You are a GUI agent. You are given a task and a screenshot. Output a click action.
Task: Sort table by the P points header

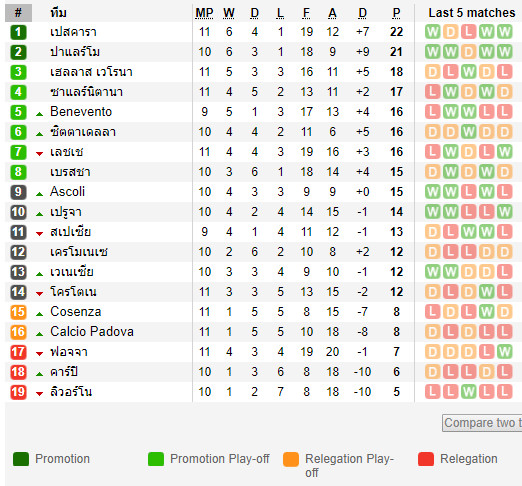pyautogui.click(x=396, y=13)
